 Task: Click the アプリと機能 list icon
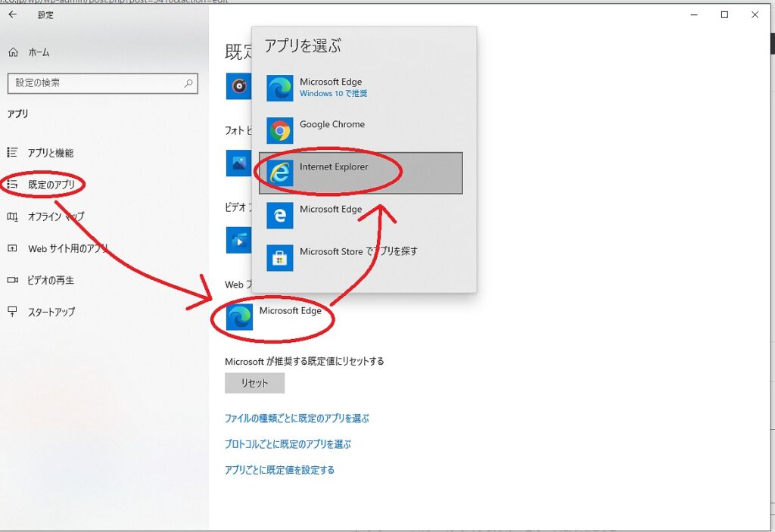tap(12, 153)
